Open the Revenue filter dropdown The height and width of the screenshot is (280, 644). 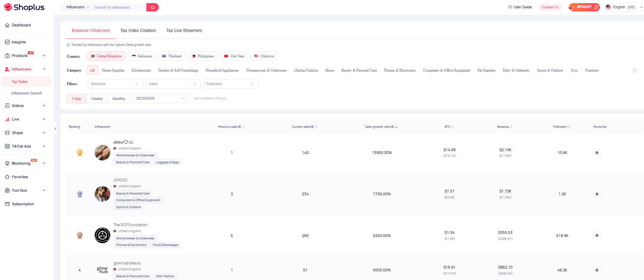coord(115,84)
